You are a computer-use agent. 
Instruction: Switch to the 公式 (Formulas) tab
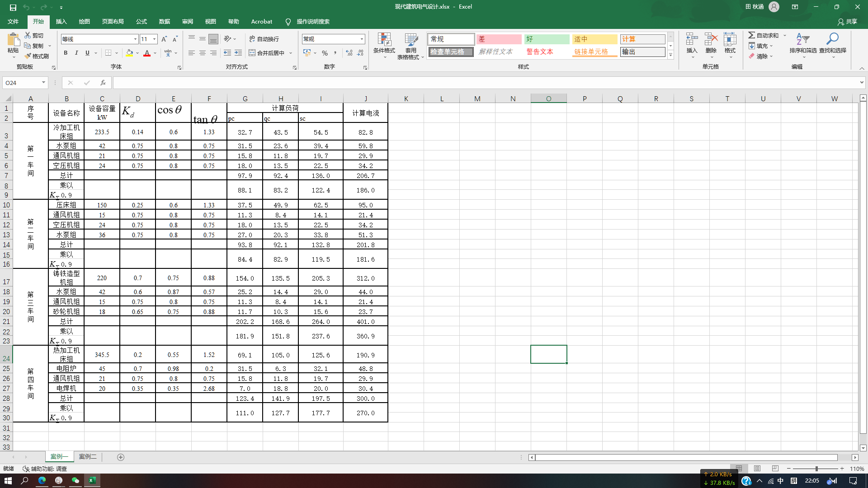142,21
